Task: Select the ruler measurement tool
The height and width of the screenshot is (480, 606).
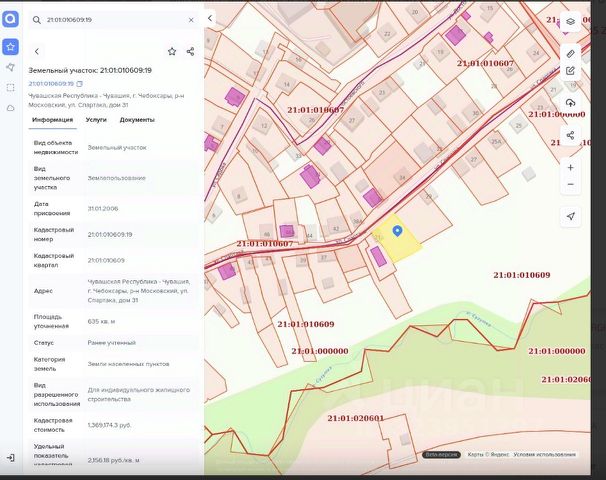Action: coord(570,52)
